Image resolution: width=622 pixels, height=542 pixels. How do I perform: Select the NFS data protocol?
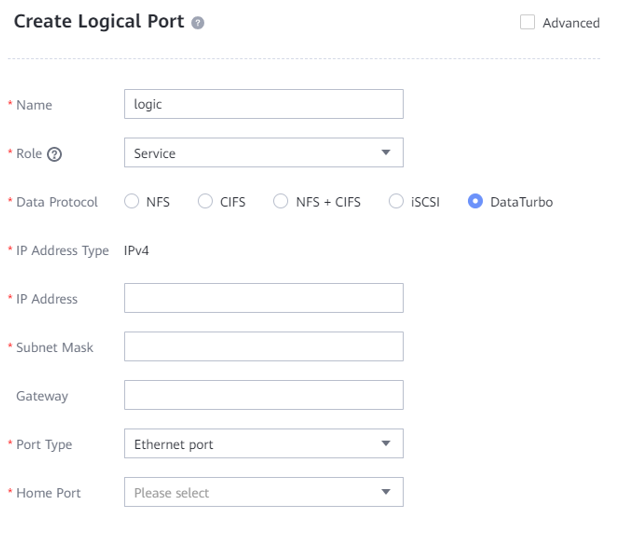coord(133,202)
